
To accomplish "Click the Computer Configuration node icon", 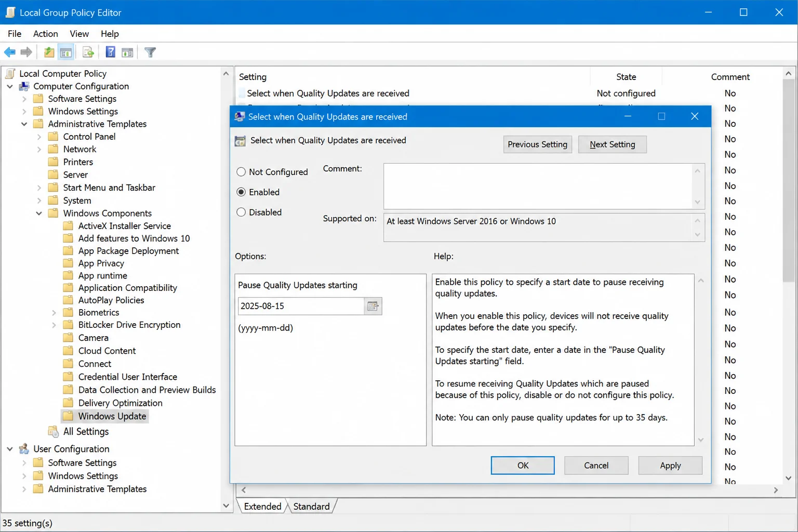I will click(24, 86).
